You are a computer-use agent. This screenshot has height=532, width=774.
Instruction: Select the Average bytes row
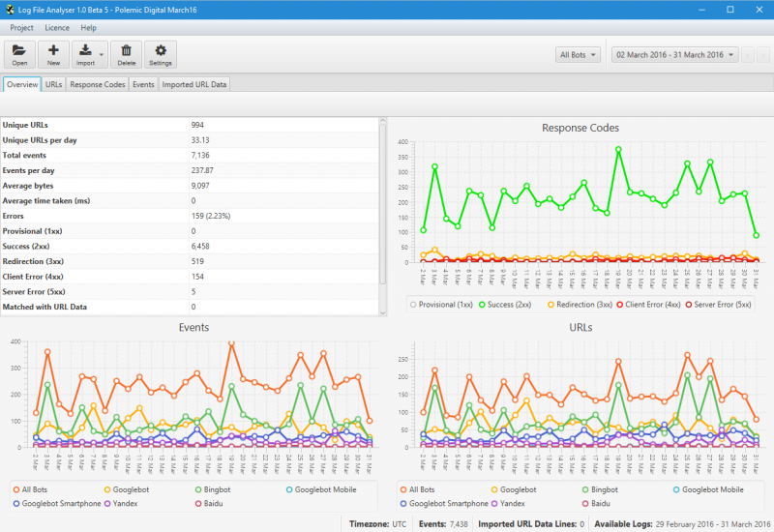(190, 186)
